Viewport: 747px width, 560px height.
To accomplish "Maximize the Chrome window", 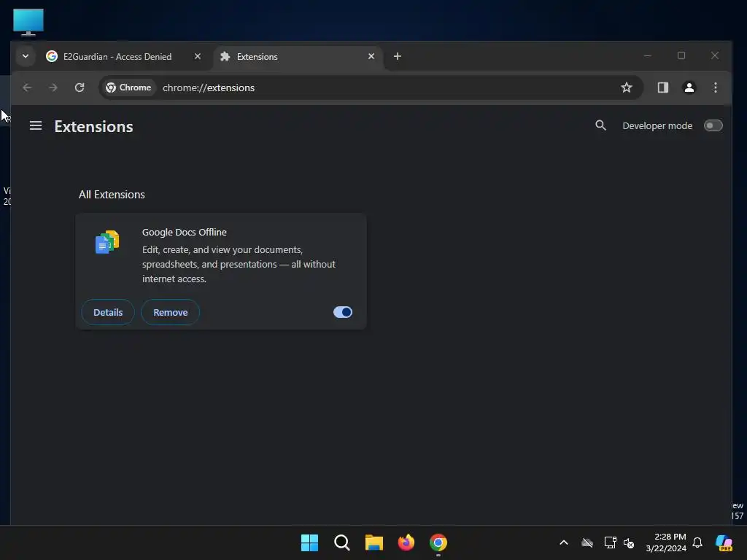I will coord(681,55).
